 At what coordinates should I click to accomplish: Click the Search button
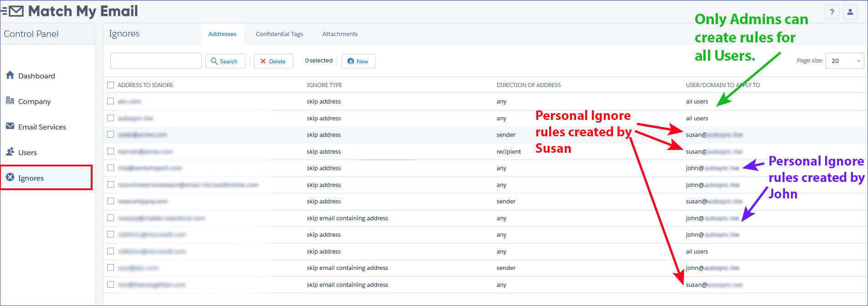click(225, 61)
